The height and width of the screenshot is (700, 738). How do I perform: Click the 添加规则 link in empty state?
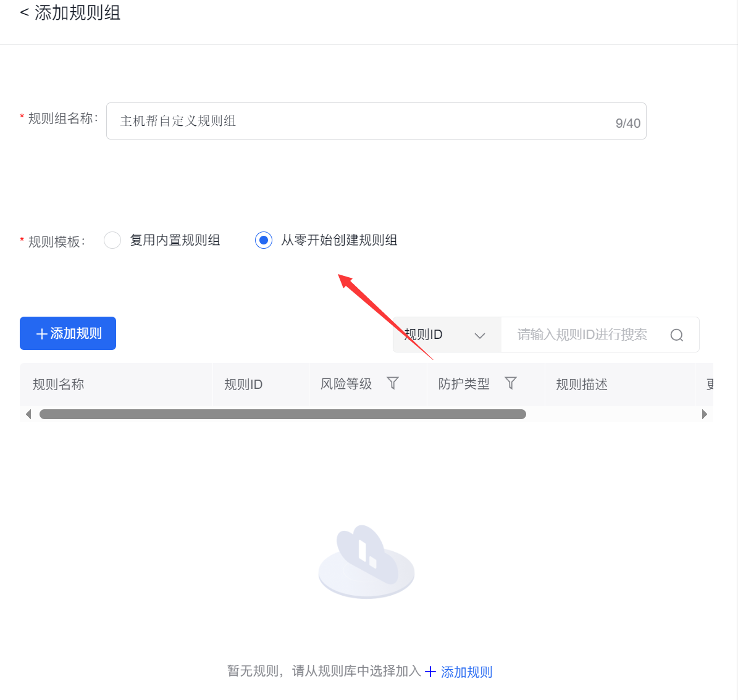tap(458, 672)
